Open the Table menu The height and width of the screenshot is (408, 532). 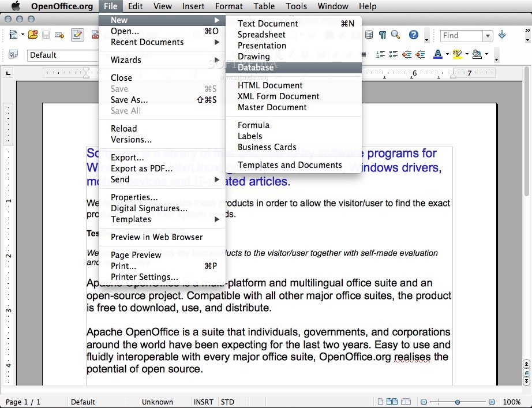pyautogui.click(x=264, y=6)
